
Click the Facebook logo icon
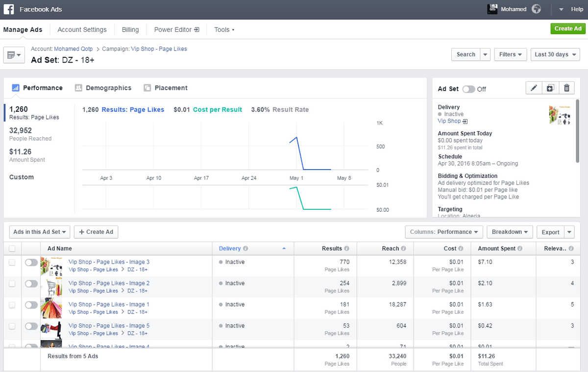pyautogui.click(x=9, y=9)
